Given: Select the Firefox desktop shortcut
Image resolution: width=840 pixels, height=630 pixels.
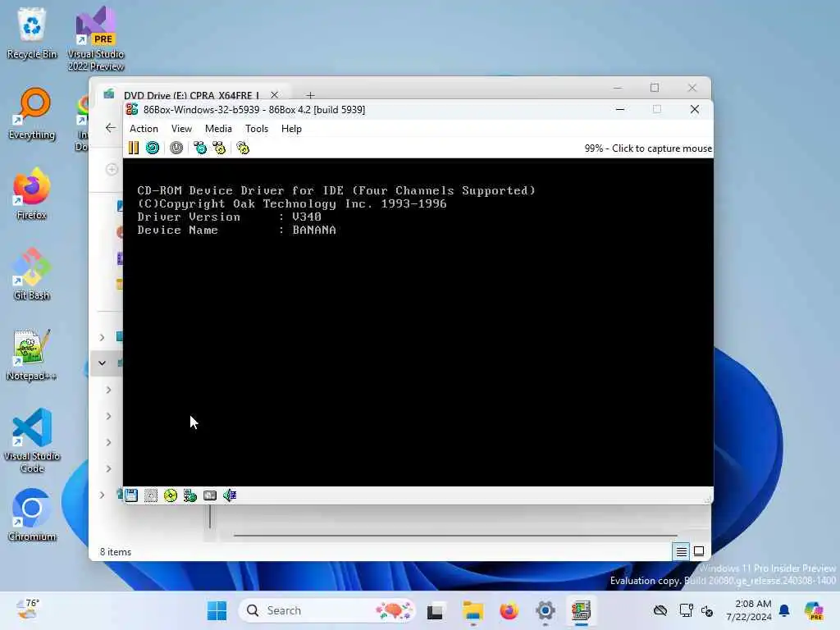Looking at the screenshot, I should (x=32, y=194).
